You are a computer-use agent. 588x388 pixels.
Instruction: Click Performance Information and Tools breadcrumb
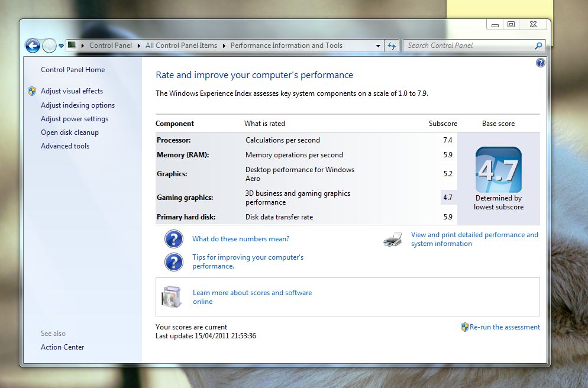(286, 46)
